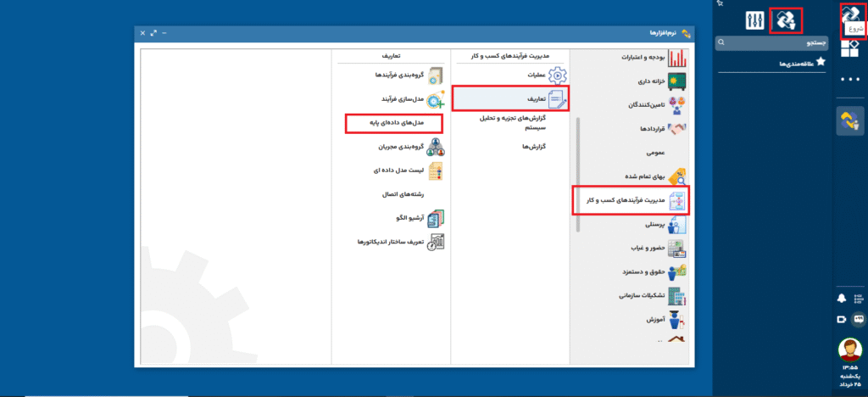Open آرشیو الگو archive icon
Screen dimensions: 868x397
click(436, 218)
